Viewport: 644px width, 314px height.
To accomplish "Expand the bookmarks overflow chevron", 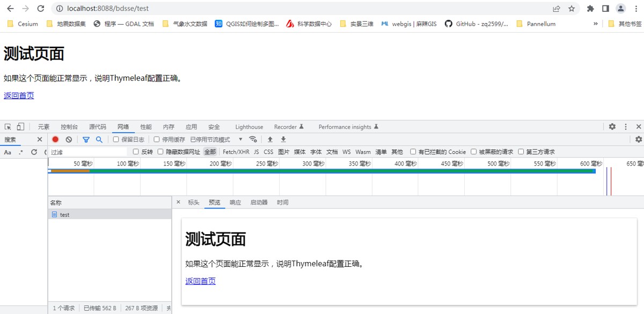I will click(595, 24).
